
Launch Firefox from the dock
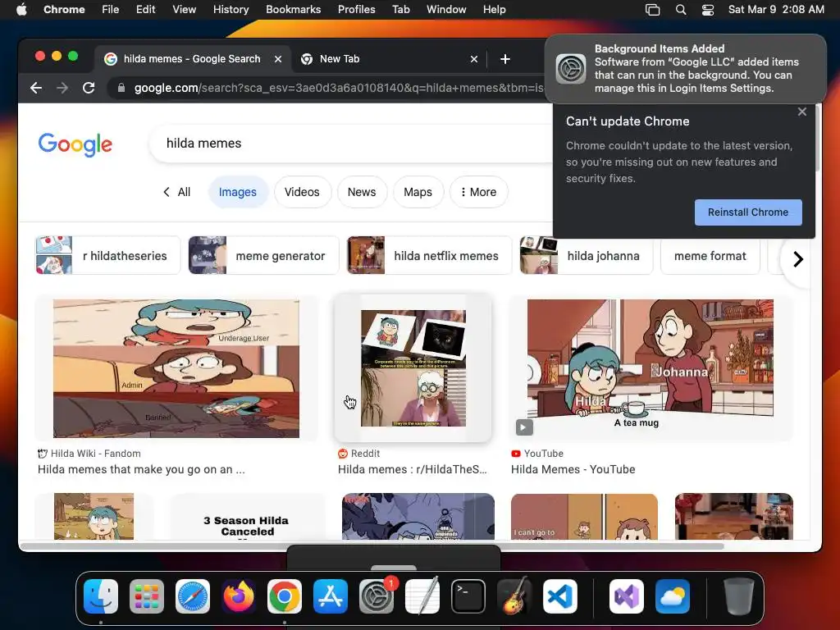click(x=239, y=596)
